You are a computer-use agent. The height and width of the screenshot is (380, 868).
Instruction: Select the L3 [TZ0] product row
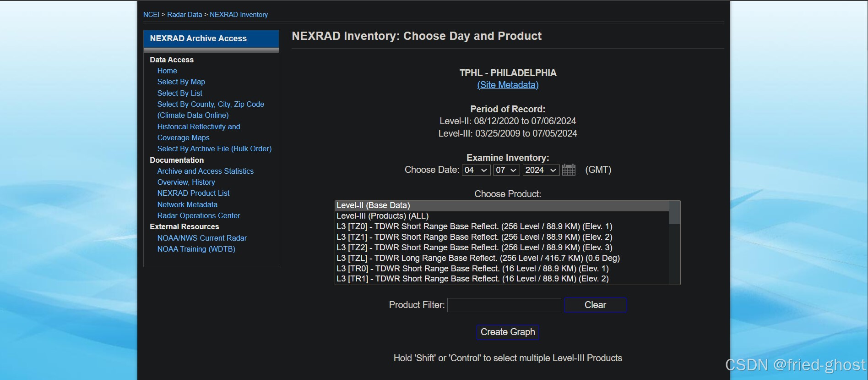(x=502, y=226)
